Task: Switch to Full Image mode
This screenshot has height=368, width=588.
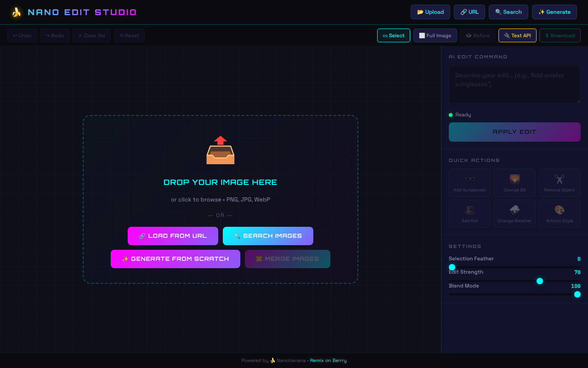Action: click(x=435, y=35)
